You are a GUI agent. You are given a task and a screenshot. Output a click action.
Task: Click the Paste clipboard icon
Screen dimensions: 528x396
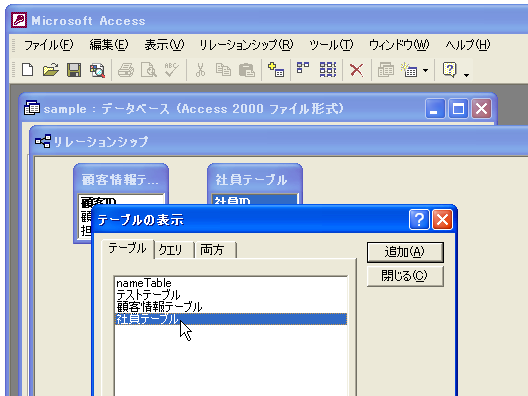coord(246,70)
